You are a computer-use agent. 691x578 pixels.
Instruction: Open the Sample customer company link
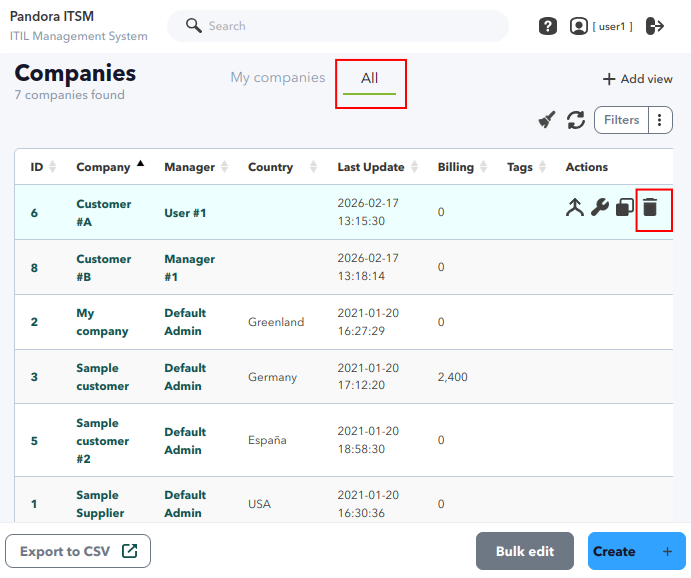[x=103, y=377]
